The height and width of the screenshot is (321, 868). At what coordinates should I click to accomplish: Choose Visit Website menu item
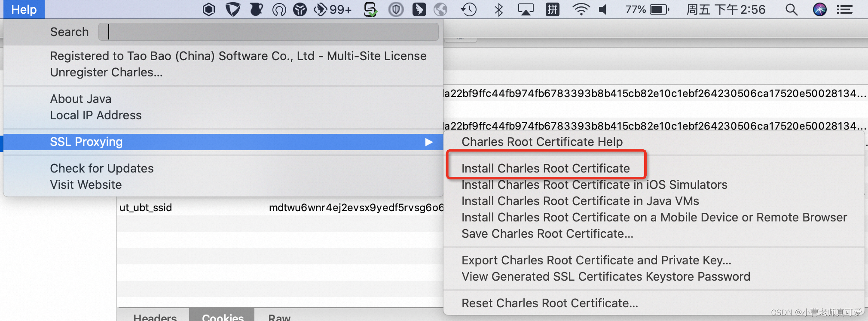[86, 185]
